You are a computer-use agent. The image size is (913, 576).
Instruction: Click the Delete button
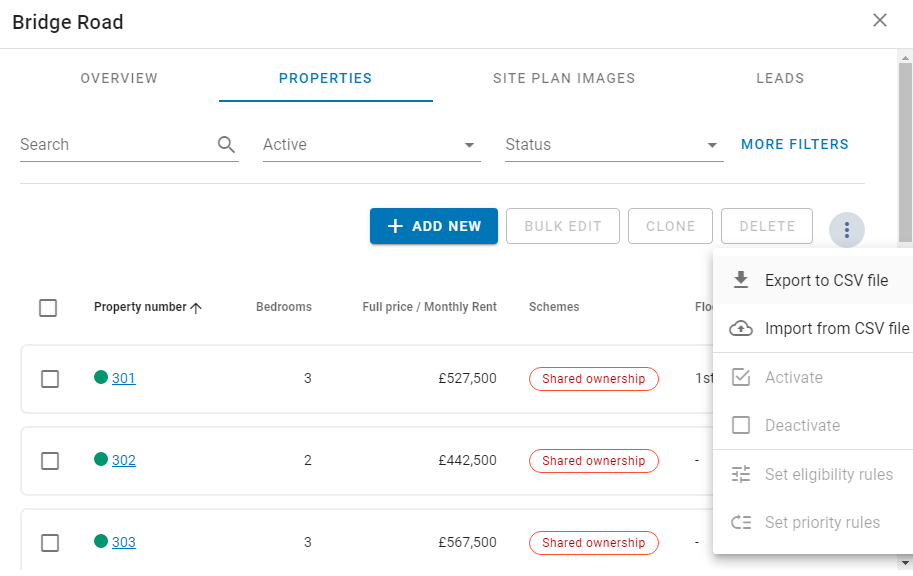coord(767,226)
